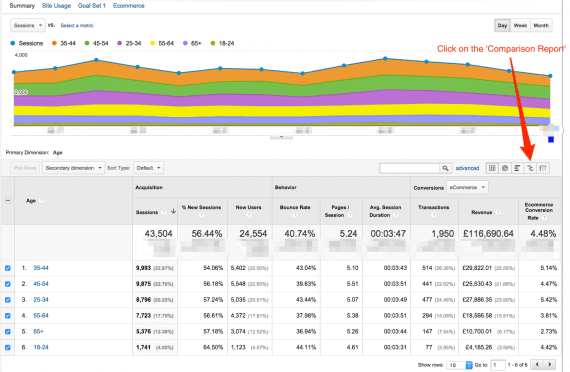The height and width of the screenshot is (372, 570).
Task: Open the Sort Type Default dropdown
Action: (148, 168)
